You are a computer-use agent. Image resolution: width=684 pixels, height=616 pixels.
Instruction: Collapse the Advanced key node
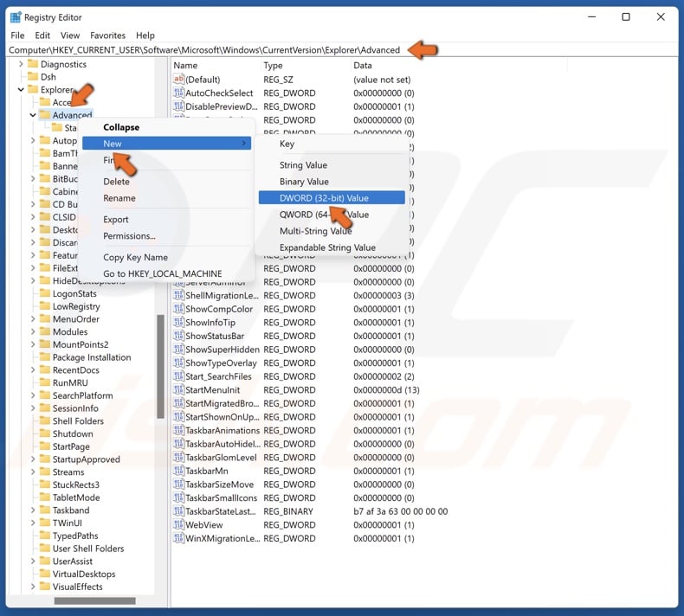click(33, 115)
